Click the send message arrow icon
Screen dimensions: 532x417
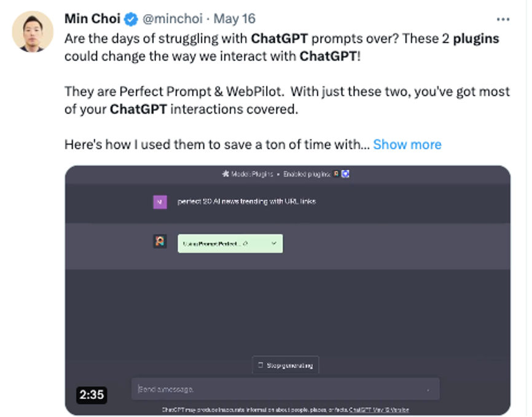point(428,389)
